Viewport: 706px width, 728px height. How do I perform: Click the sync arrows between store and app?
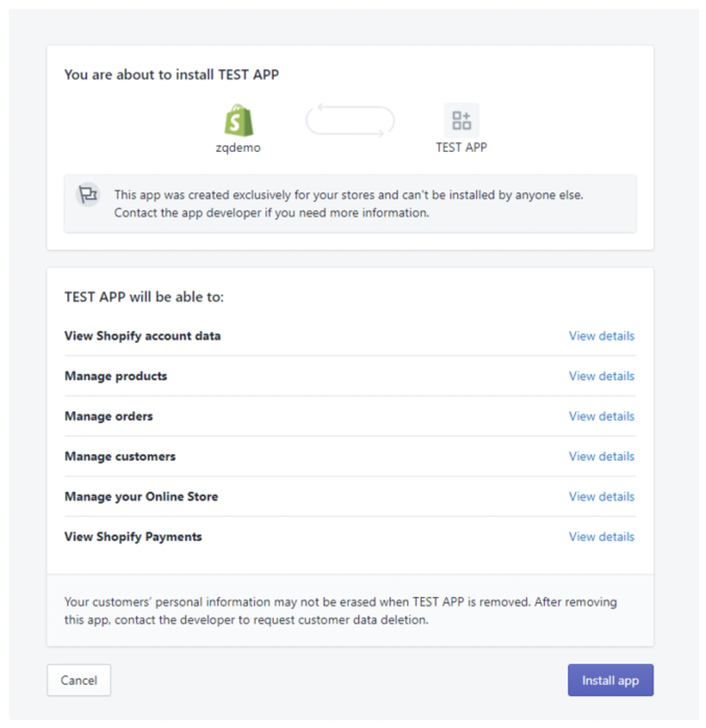350,120
